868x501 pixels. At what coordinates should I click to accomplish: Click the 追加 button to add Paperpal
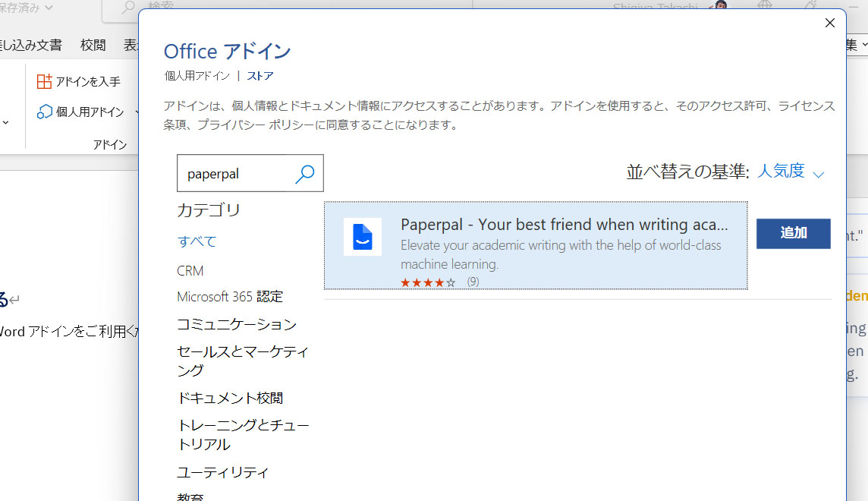(x=793, y=234)
